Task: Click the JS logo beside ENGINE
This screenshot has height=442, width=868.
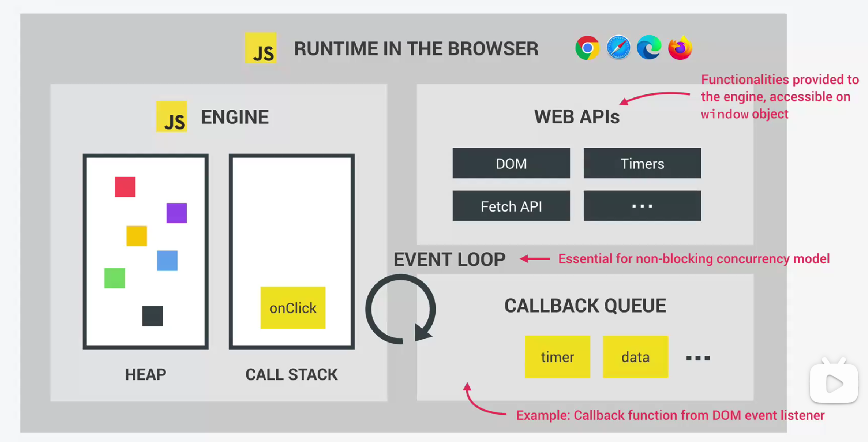Action: (x=172, y=116)
